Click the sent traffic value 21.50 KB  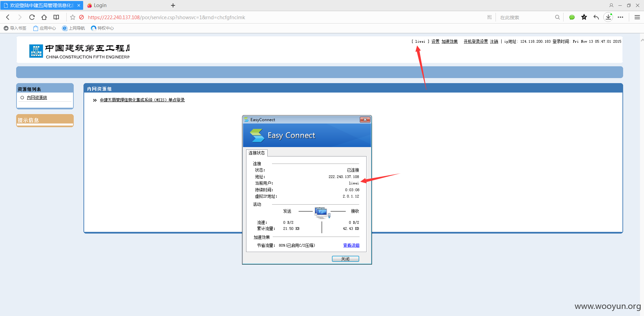(x=291, y=229)
